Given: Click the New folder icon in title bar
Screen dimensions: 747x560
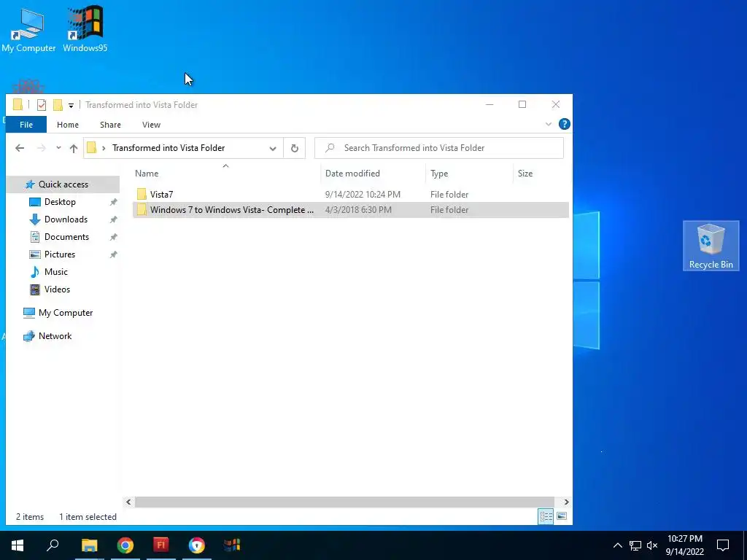Looking at the screenshot, I should (58, 105).
